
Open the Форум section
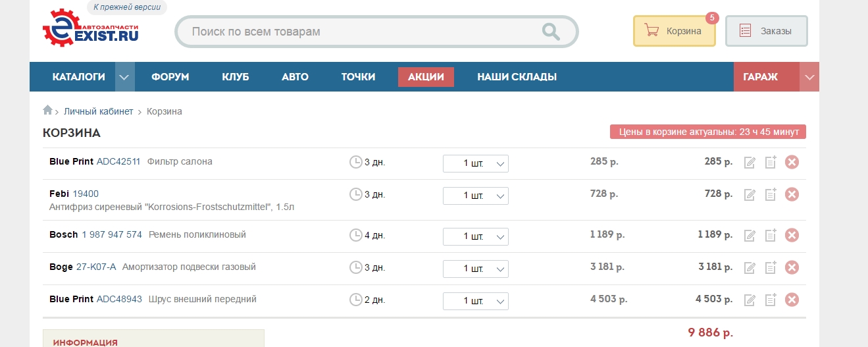point(170,77)
